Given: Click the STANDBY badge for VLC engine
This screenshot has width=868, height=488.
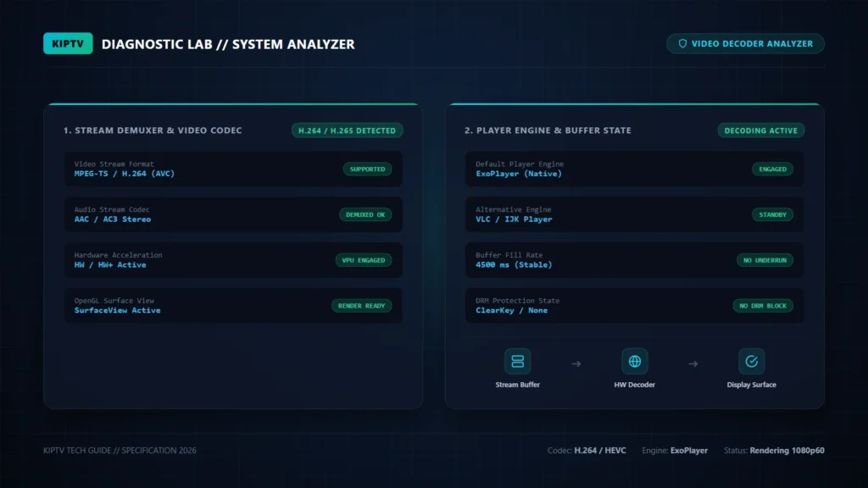Looking at the screenshot, I should (x=772, y=214).
